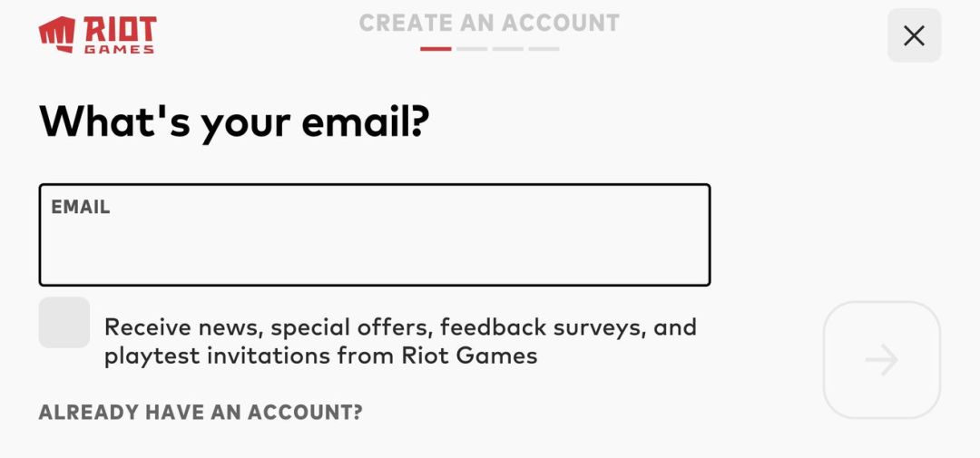Enable the news and special offers checkbox

click(x=64, y=322)
